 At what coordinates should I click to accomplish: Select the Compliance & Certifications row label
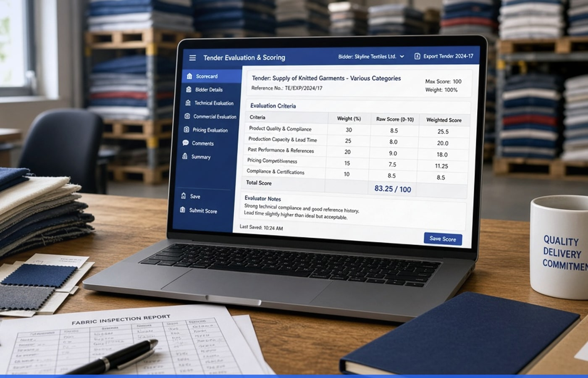[275, 171]
